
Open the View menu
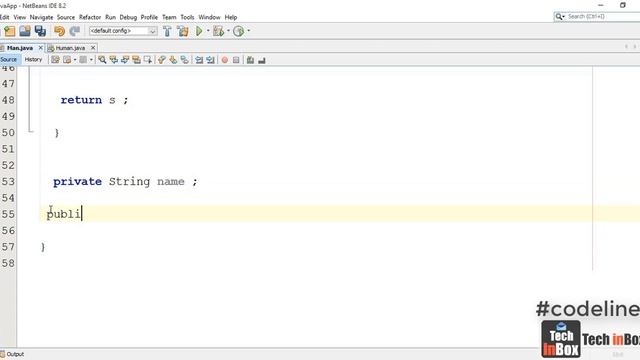point(20,17)
